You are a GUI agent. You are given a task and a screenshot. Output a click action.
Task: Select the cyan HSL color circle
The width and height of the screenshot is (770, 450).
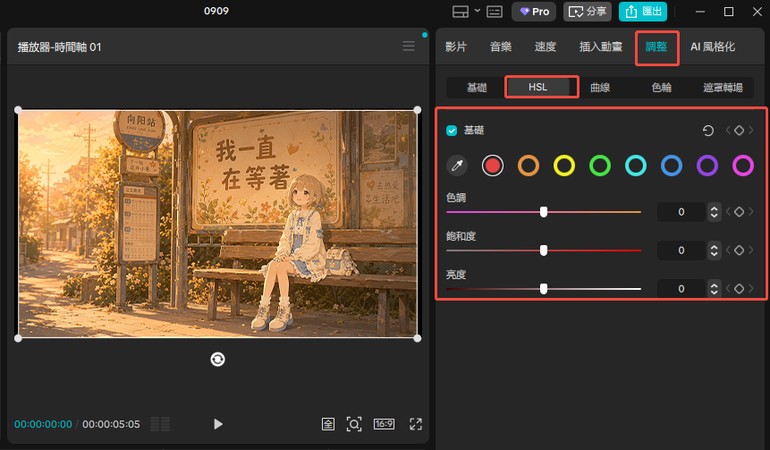(636, 166)
